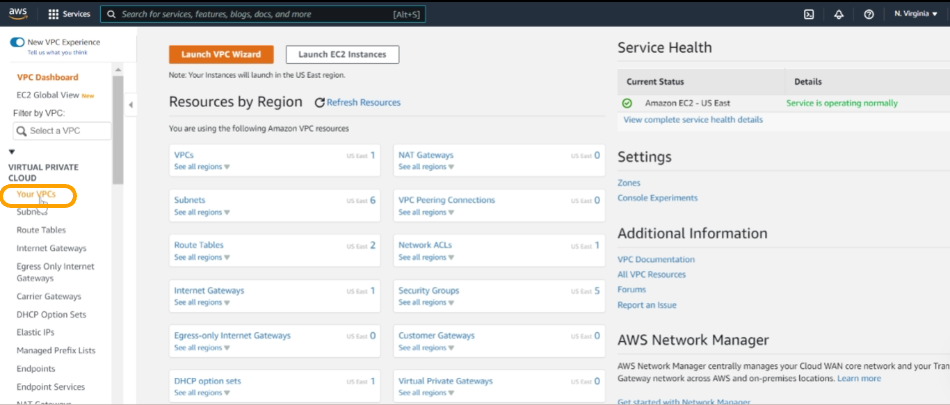This screenshot has width=950, height=405.
Task: Open the N. Virginia region dropdown
Action: click(x=915, y=14)
